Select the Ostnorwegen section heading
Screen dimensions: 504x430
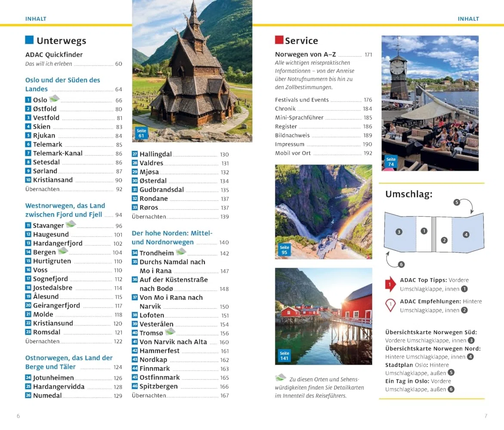coord(74,362)
